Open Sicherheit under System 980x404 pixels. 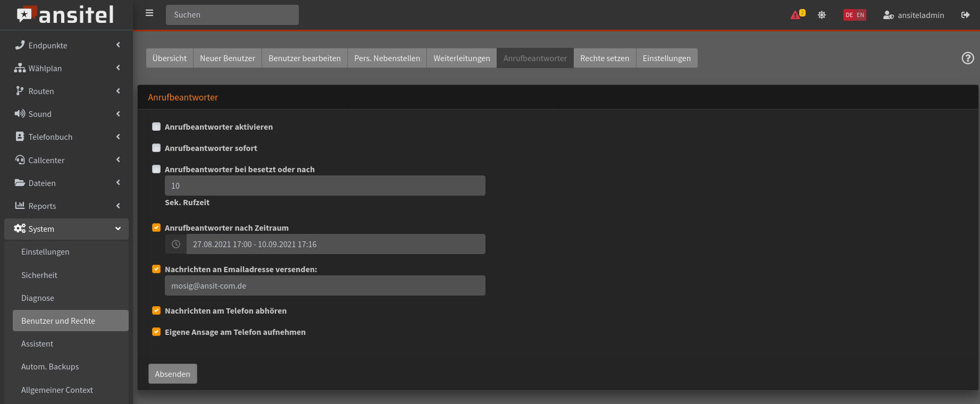coord(39,275)
